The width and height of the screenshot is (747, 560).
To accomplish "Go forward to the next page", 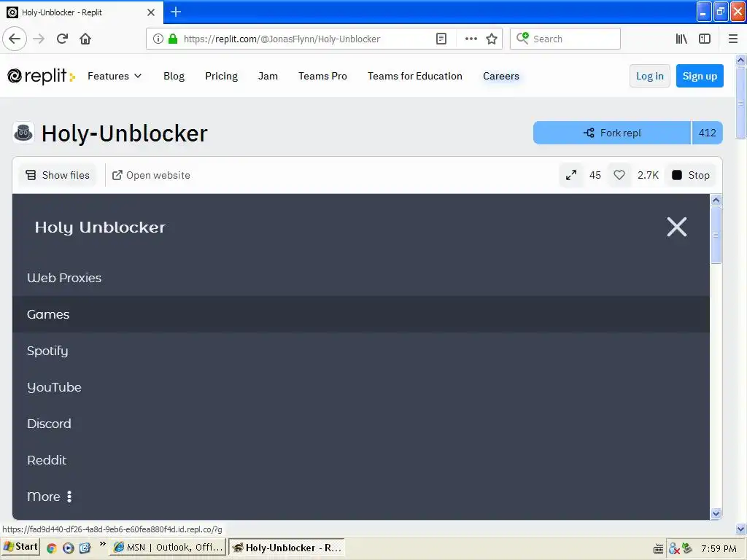I will pyautogui.click(x=39, y=39).
